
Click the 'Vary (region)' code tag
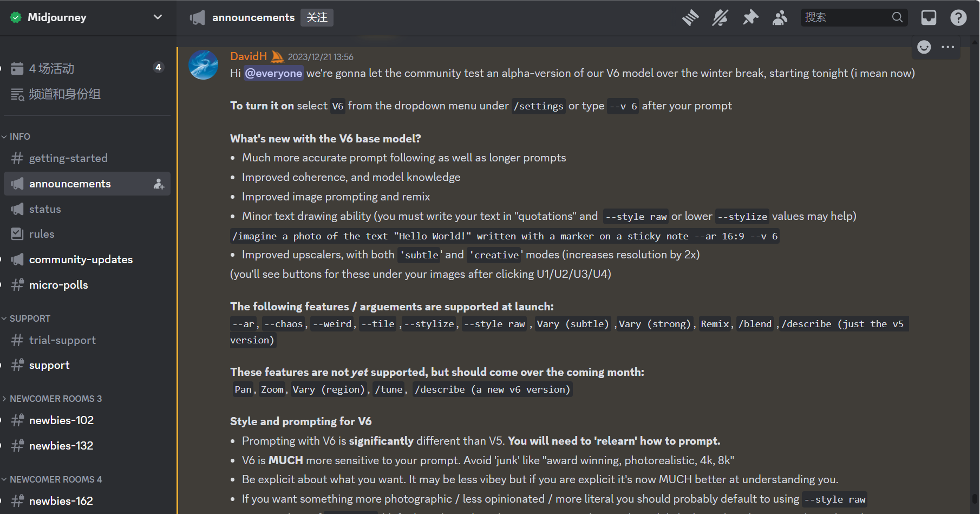click(x=329, y=389)
